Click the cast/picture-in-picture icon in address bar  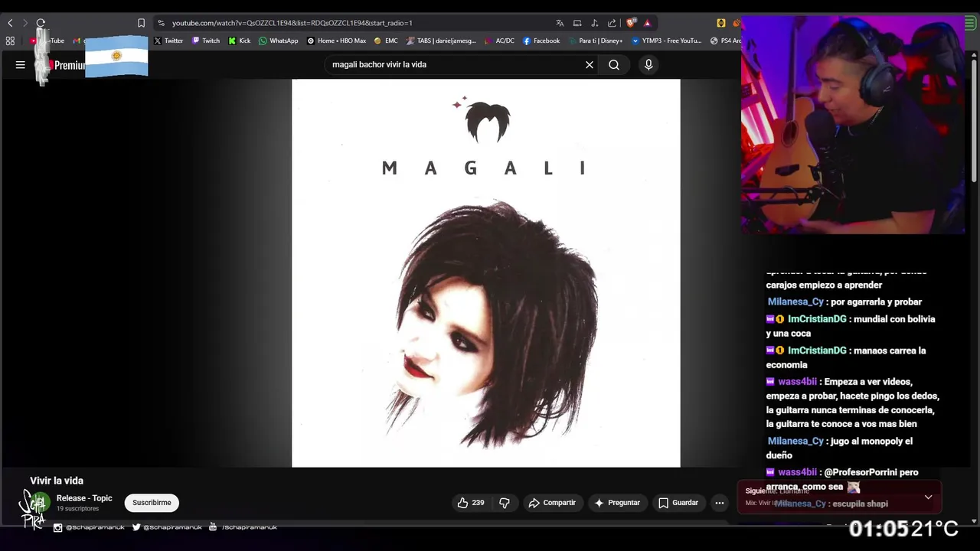tap(577, 23)
